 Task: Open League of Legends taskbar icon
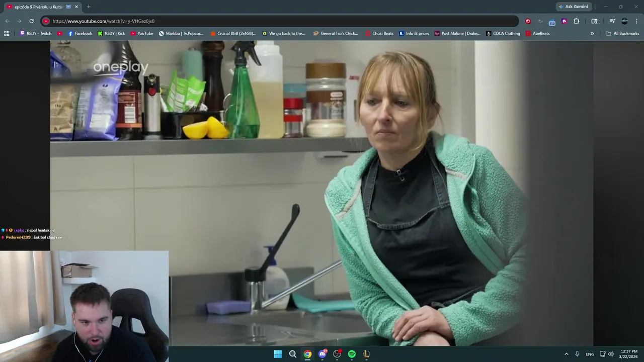367,354
